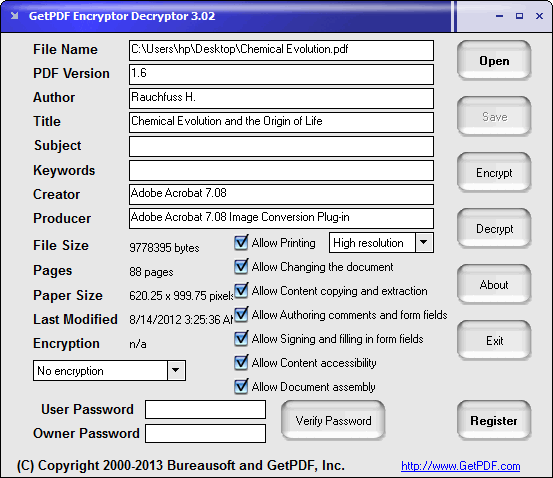Focus the User Password field
Viewport: 553px width, 478px height.
tap(206, 410)
